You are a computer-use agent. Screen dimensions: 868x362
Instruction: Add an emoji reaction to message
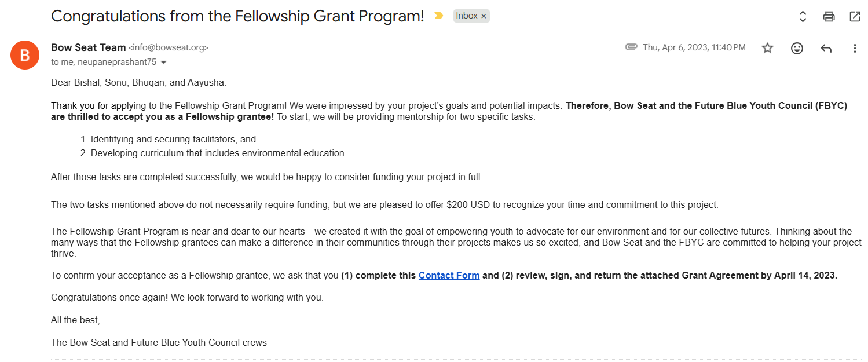pyautogui.click(x=797, y=48)
